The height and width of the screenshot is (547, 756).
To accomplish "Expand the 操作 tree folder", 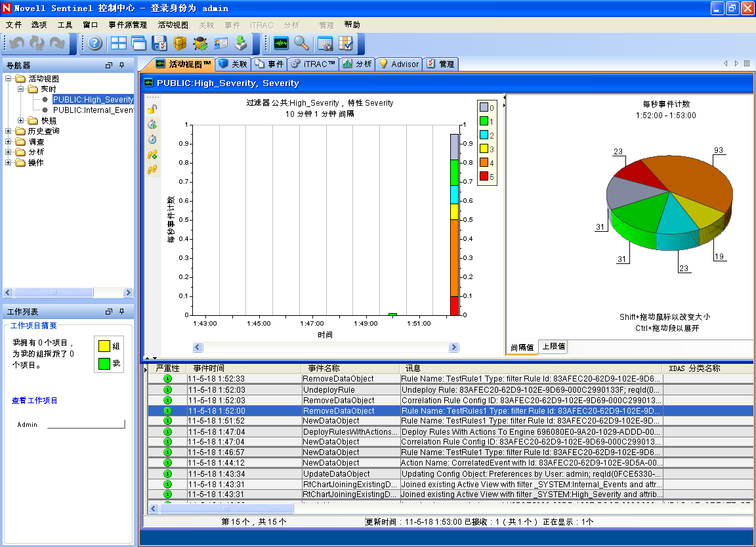I will point(8,163).
